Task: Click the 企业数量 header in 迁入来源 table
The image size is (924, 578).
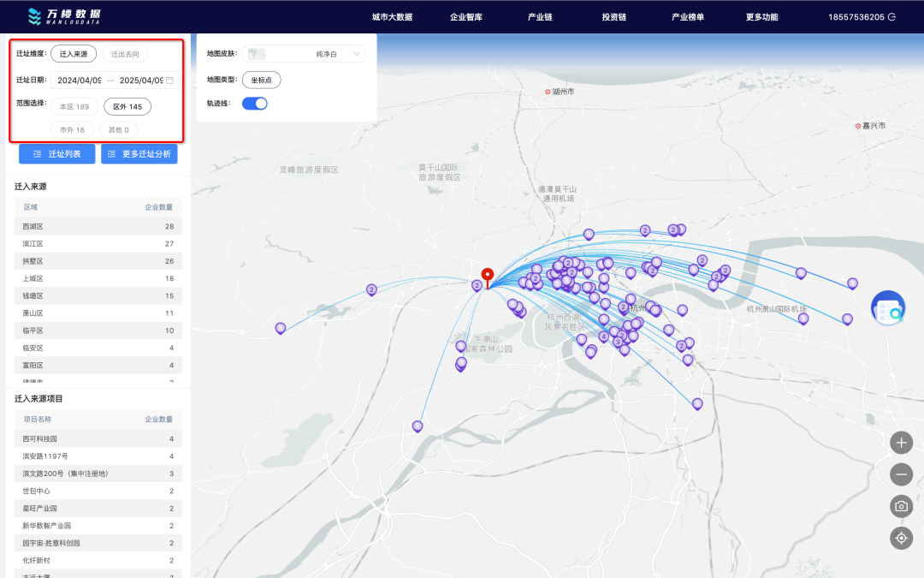Action: (x=159, y=207)
